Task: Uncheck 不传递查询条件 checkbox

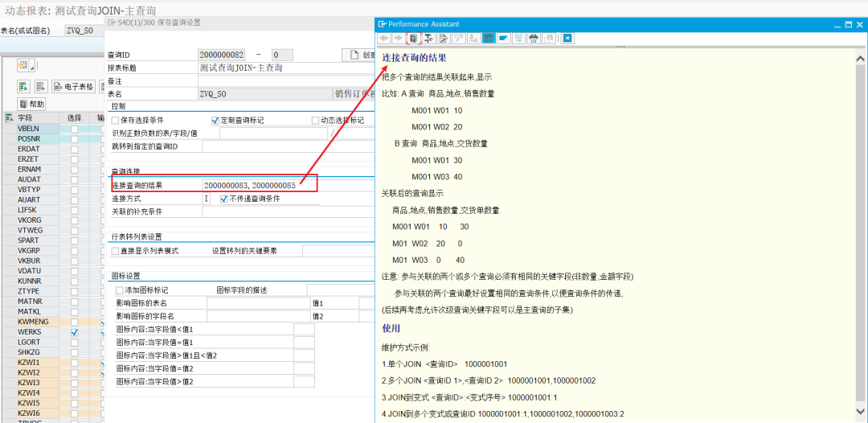Action: (x=223, y=198)
